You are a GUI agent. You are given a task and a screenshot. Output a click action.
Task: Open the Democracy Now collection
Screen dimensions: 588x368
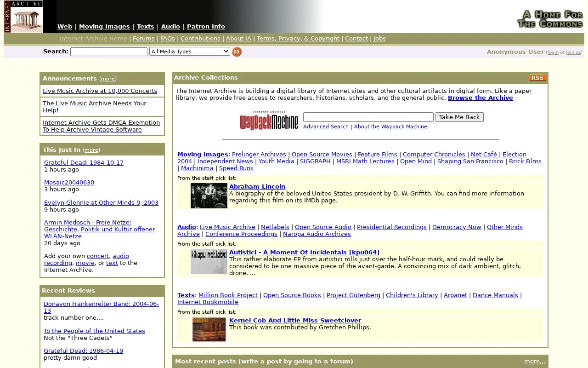(457, 227)
